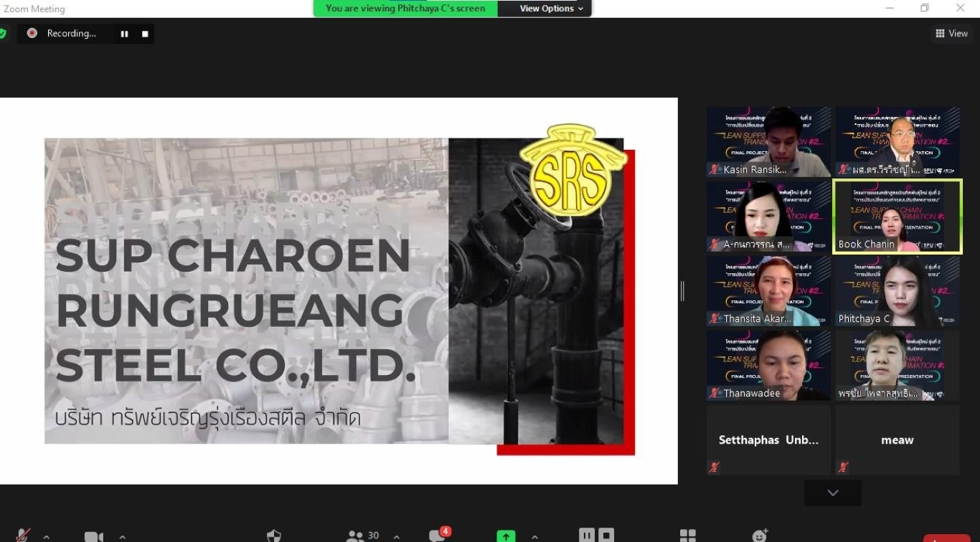Open Chat with 4 unread messages
This screenshot has width=980, height=542.
point(438,536)
